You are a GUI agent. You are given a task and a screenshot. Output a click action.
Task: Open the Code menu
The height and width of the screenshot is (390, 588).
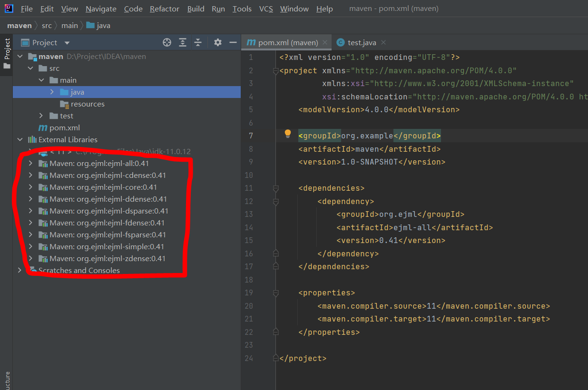[133, 9]
